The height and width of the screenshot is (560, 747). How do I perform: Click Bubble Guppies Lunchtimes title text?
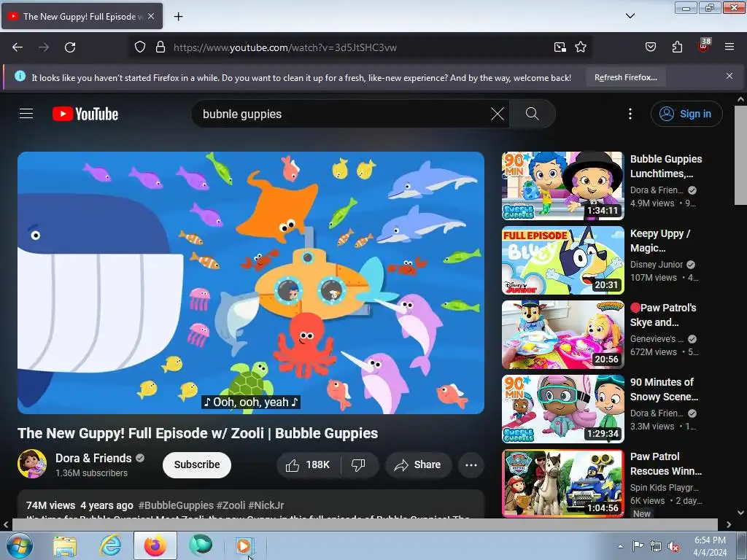tap(666, 166)
